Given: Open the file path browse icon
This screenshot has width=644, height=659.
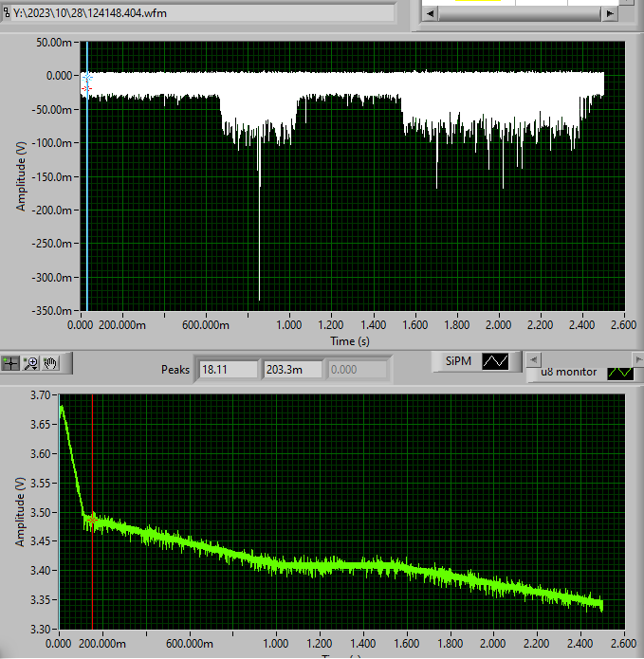Looking at the screenshot, I should tap(7, 13).
